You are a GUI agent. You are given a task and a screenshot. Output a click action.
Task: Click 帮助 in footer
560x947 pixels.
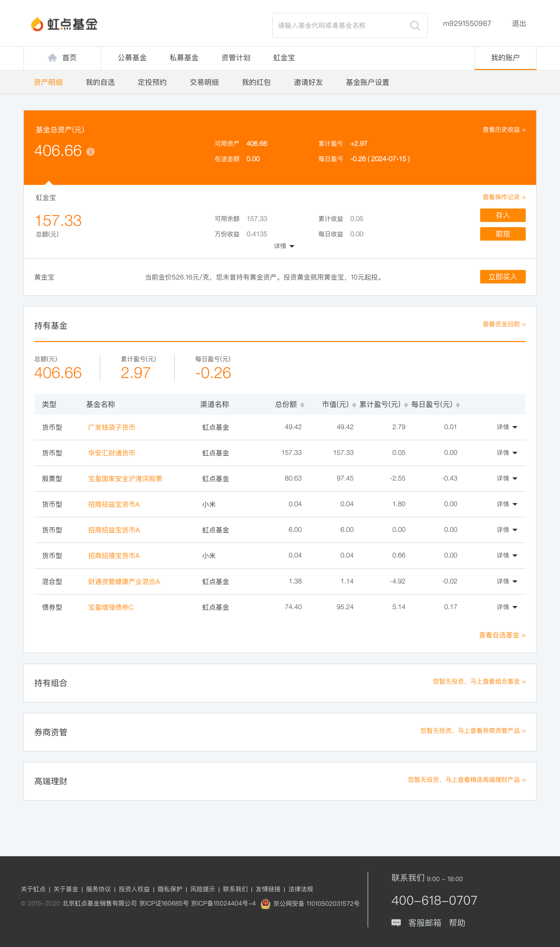coord(457,923)
